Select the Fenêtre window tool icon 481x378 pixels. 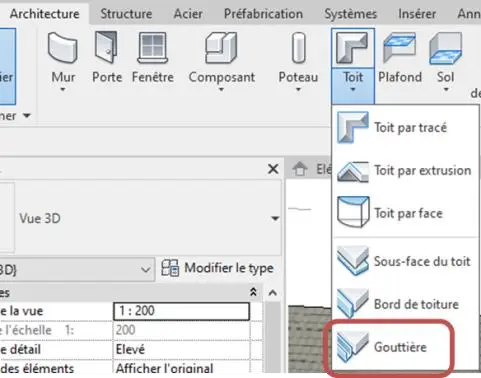(153, 48)
